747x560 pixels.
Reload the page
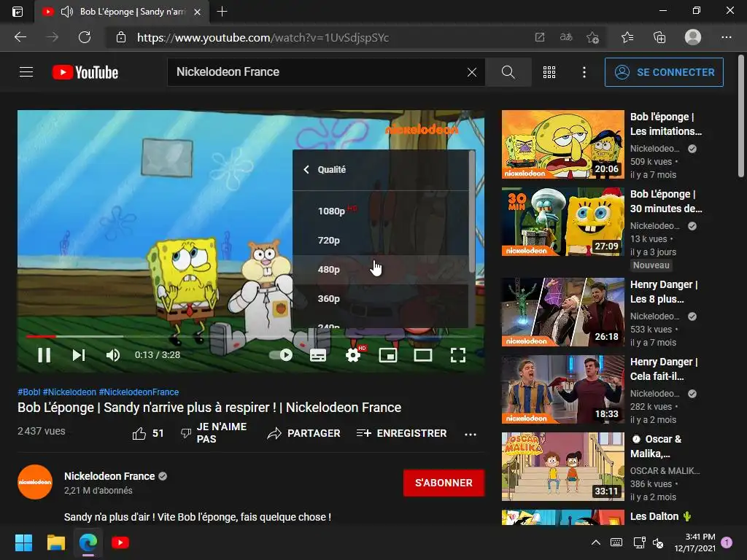pos(85,37)
